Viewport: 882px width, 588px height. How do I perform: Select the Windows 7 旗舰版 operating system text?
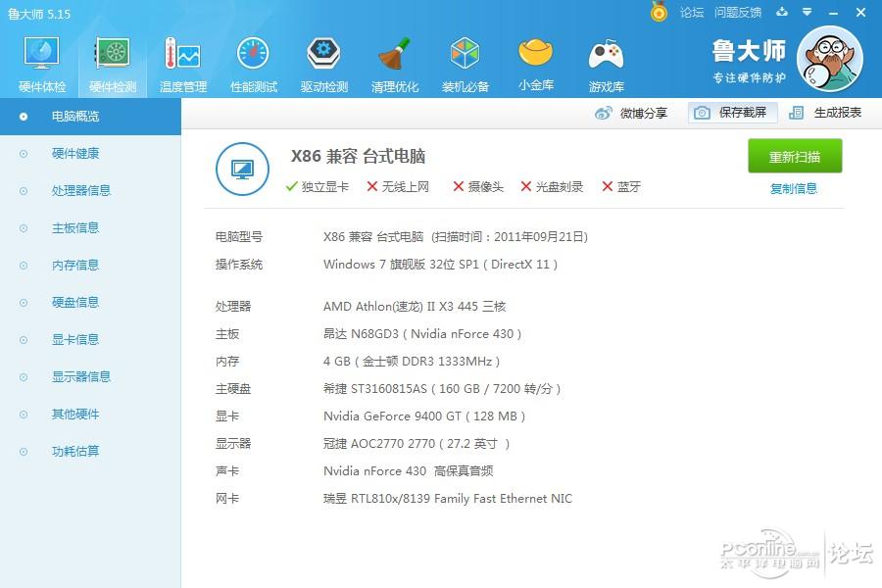coord(440,265)
